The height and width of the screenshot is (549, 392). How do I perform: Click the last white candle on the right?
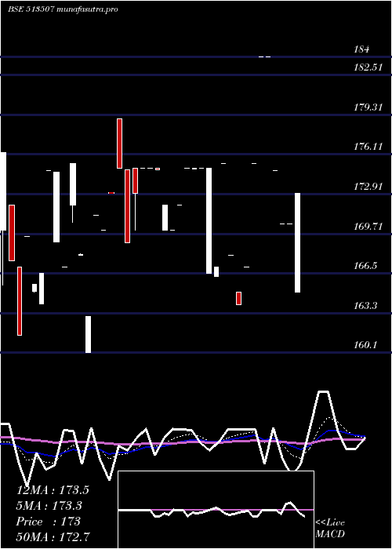(297, 242)
